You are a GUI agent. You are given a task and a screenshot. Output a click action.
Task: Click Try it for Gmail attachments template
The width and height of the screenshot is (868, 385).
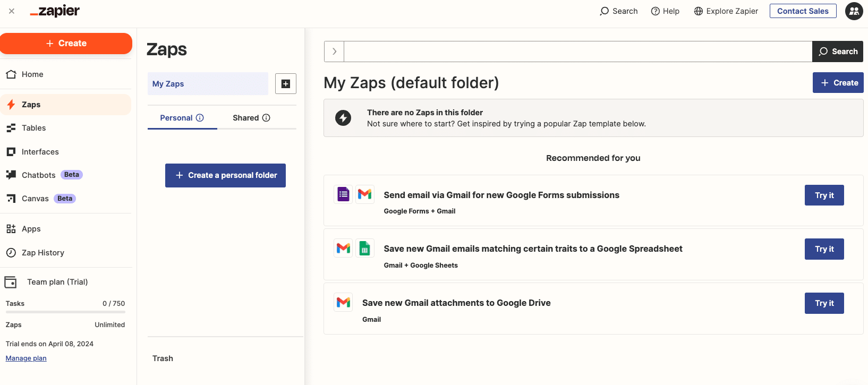tap(824, 303)
